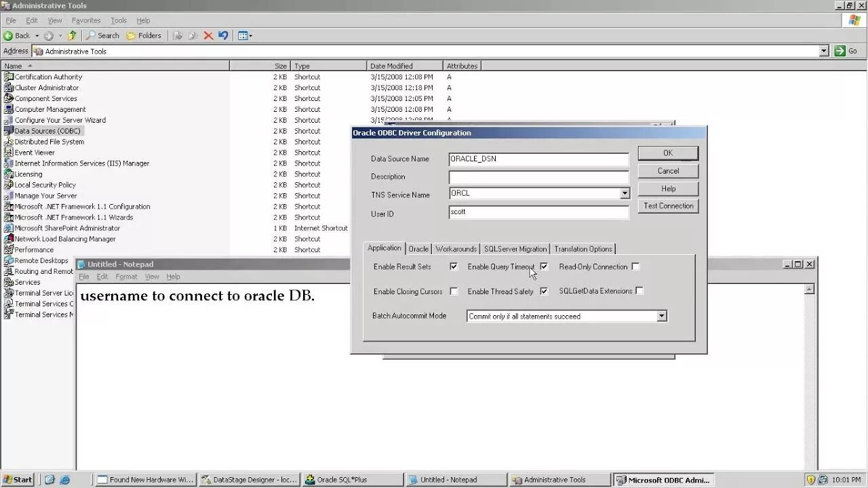Screen dimensions: 868x488
Task: Select the .NET Framework 1.1 Wizards icon
Action: (x=9, y=218)
